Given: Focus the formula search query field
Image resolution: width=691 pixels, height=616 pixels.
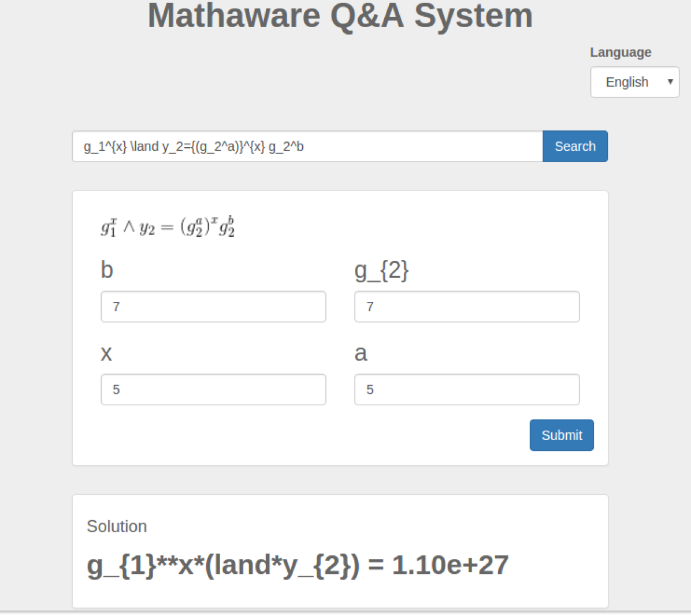Looking at the screenshot, I should 307,147.
